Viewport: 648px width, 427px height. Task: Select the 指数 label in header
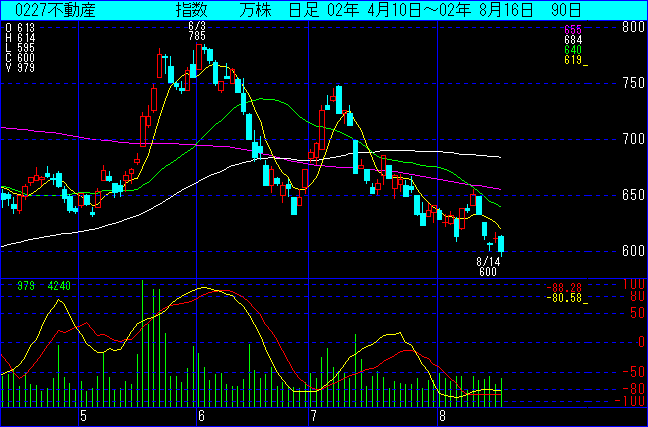coord(191,10)
